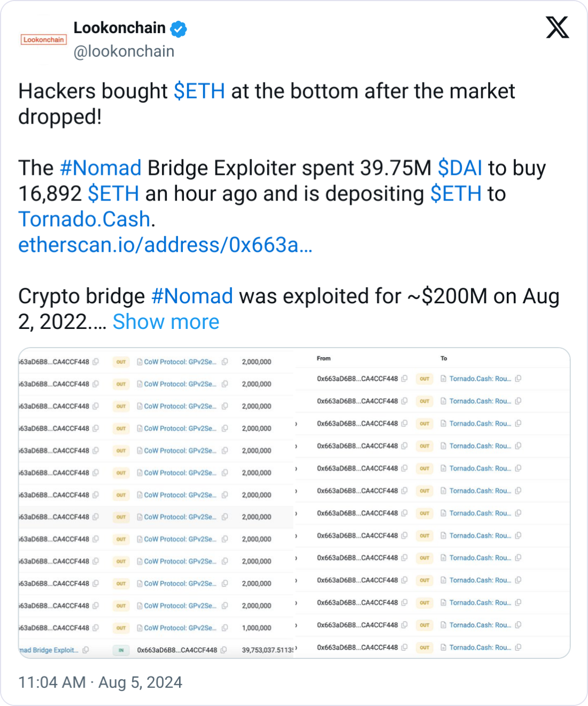The height and width of the screenshot is (706, 588).
Task: Copy the first CoW Protocol address in the list
Action: point(225,362)
